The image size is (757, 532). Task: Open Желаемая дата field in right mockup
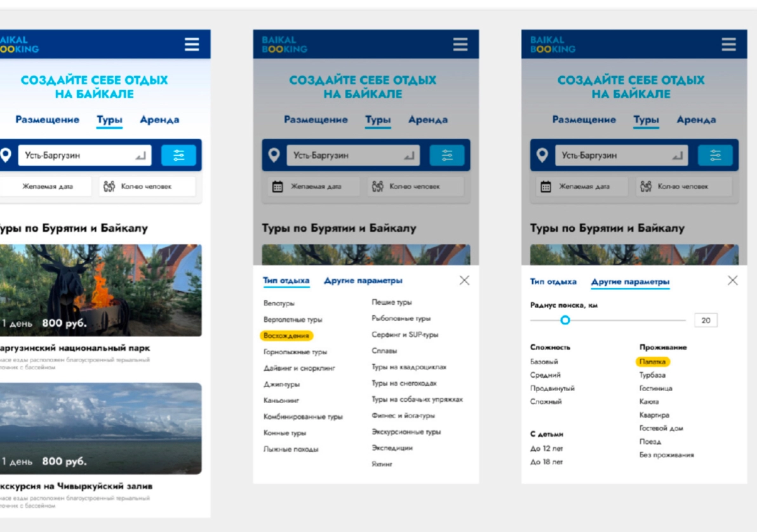pyautogui.click(x=582, y=187)
